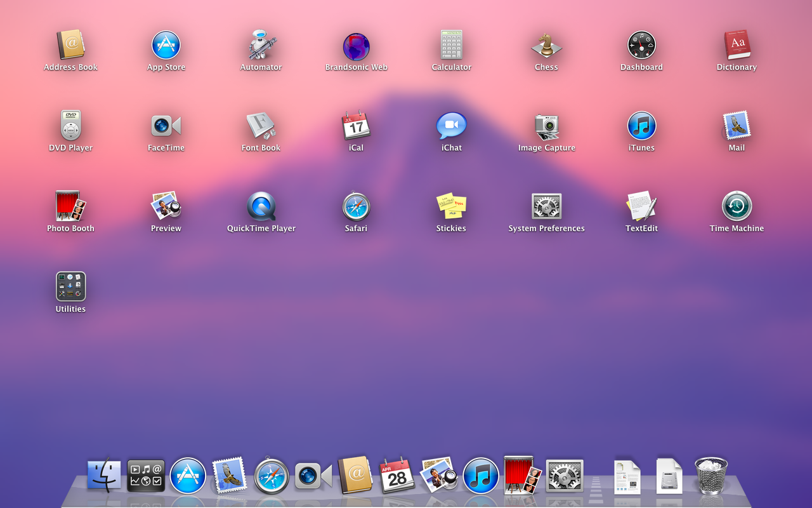Launch DVD Player

[70, 126]
